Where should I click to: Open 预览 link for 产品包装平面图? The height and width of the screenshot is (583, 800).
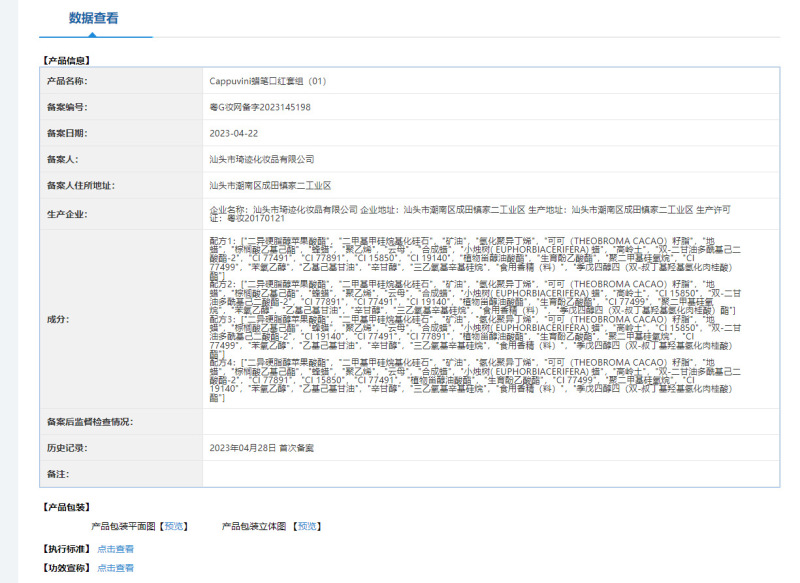tap(174, 526)
